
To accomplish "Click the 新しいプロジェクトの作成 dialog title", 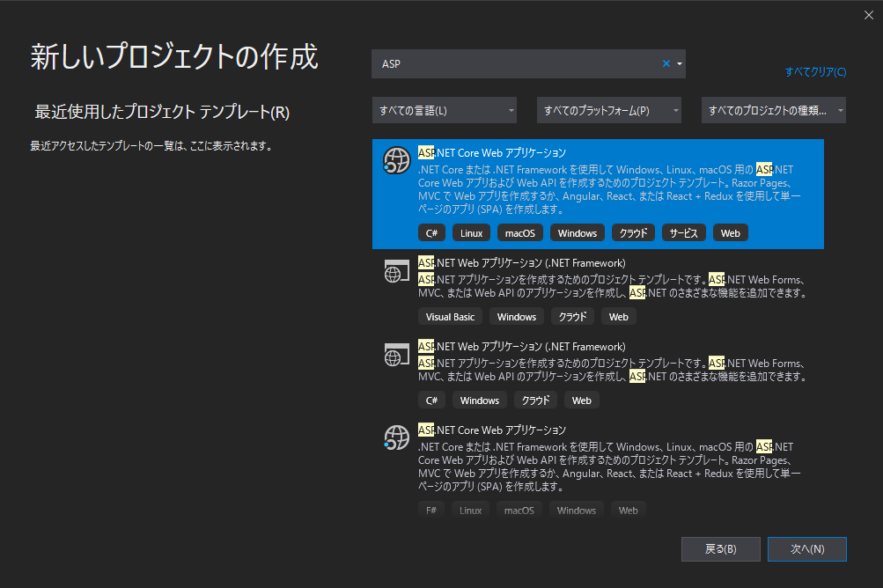I will [x=174, y=57].
